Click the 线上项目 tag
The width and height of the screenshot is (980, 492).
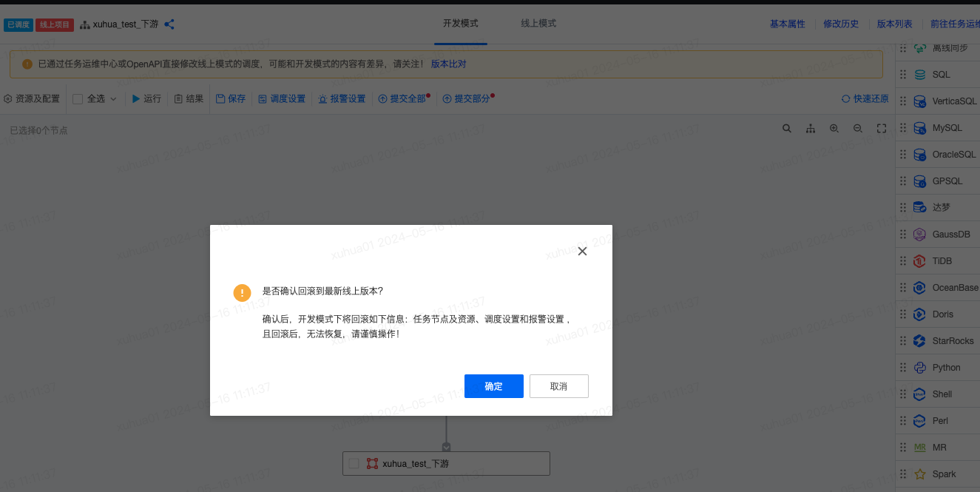pos(55,25)
